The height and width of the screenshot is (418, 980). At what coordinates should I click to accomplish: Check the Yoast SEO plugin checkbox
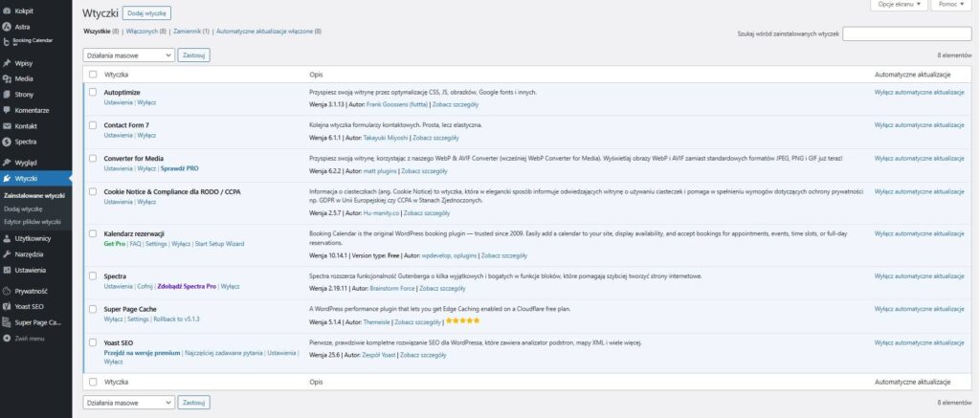coord(93,342)
